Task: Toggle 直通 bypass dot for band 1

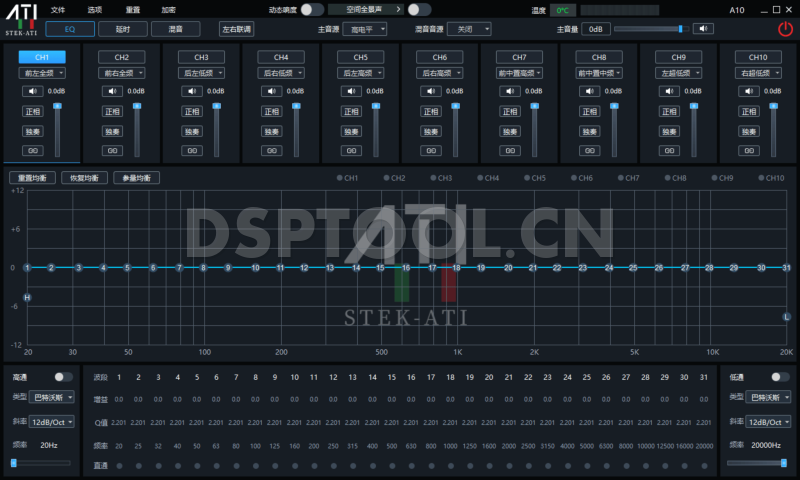Action: coord(119,466)
